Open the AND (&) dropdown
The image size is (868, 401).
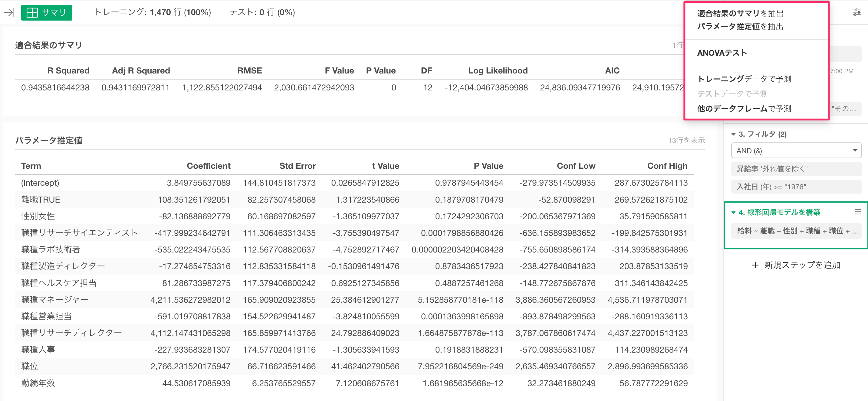tap(796, 150)
